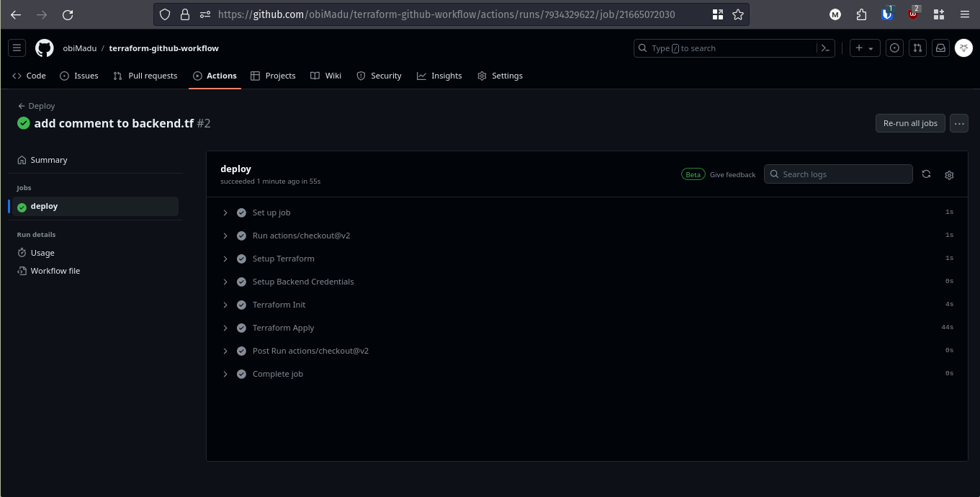Screen dimensions: 980x497
Task: Open the three-dot workflow run options
Action: 959,123
